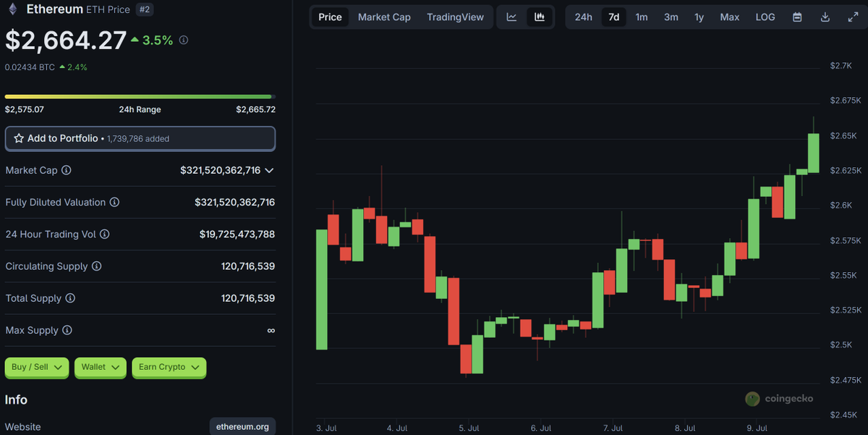This screenshot has height=435, width=868.
Task: Switch to candlestick chart view icon
Action: click(539, 17)
